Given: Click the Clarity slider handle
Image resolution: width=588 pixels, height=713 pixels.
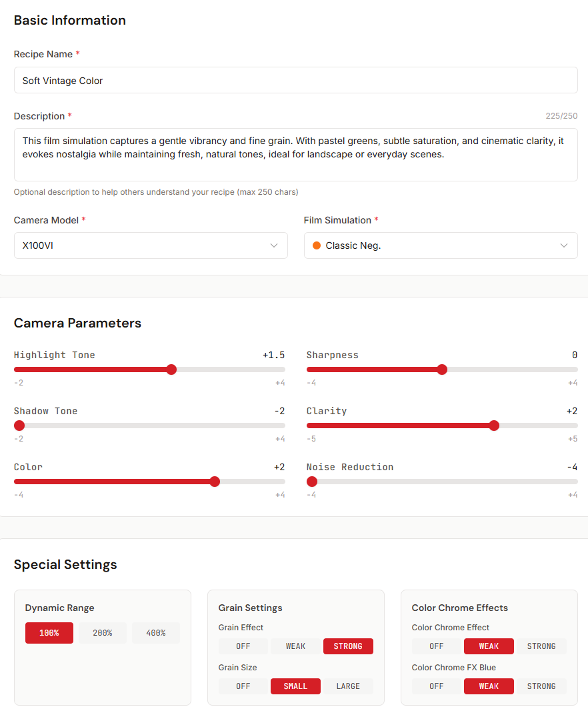Looking at the screenshot, I should coord(493,426).
